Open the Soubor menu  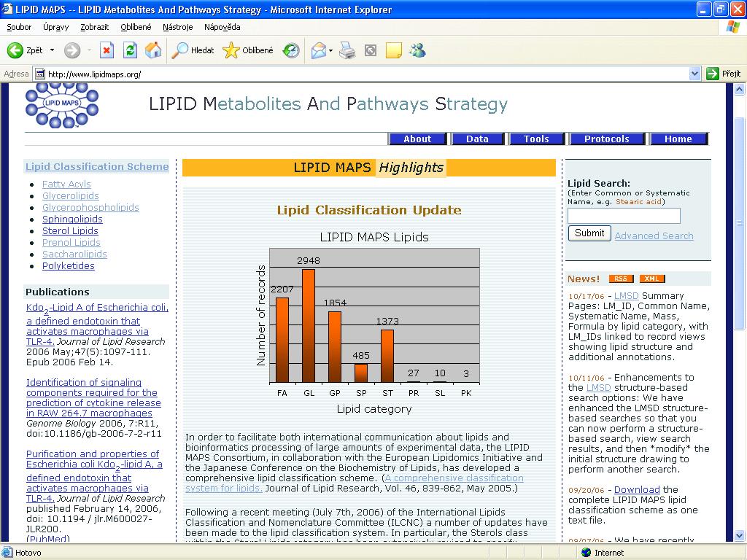pyautogui.click(x=19, y=27)
